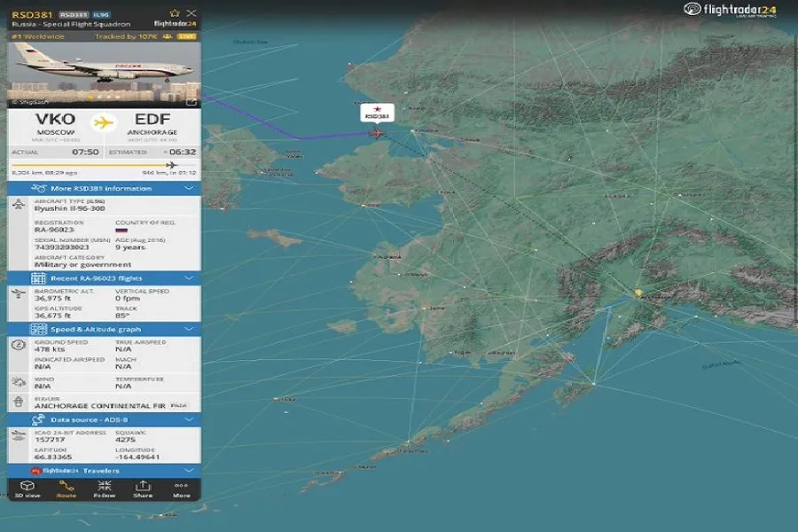The image size is (798, 532).
Task: Open the More options menu
Action: coord(182,489)
